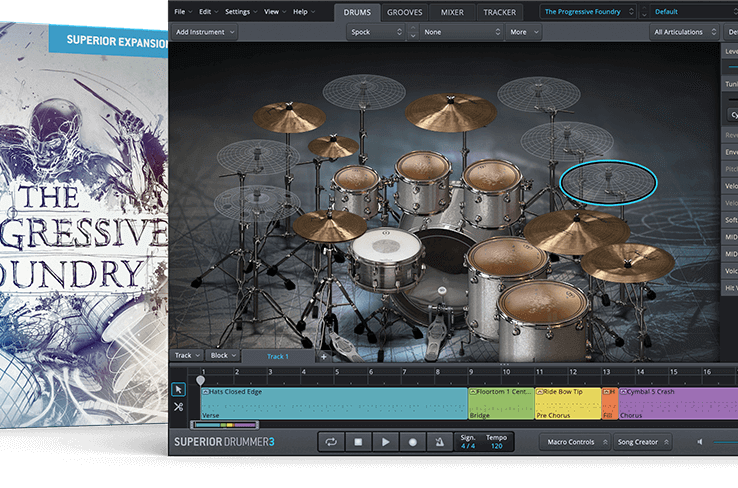This screenshot has width=738, height=488.
Task: Open the None selector dropdown
Action: (x=461, y=32)
